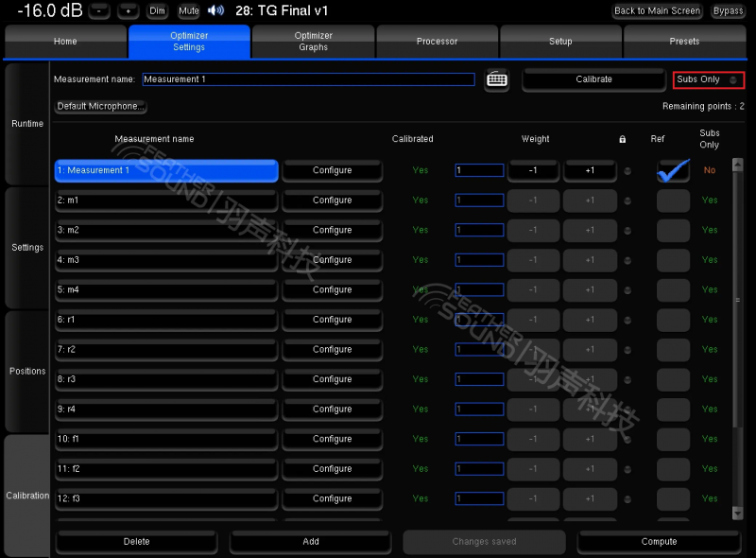This screenshot has height=558, width=756.
Task: Toggle the lock indicator for Measurement 1
Action: click(x=627, y=171)
